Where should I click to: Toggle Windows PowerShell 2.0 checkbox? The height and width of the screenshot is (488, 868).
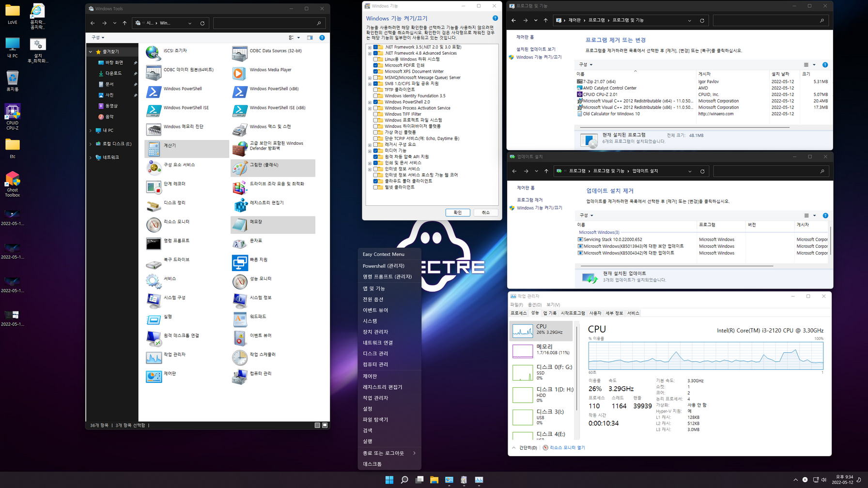[375, 102]
